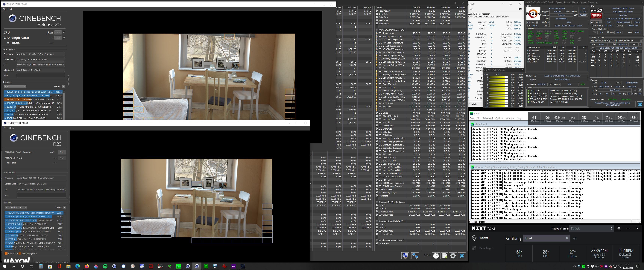Stop the running Cinebench R23 multi core test
The image size is (644, 270).
click(x=62, y=152)
